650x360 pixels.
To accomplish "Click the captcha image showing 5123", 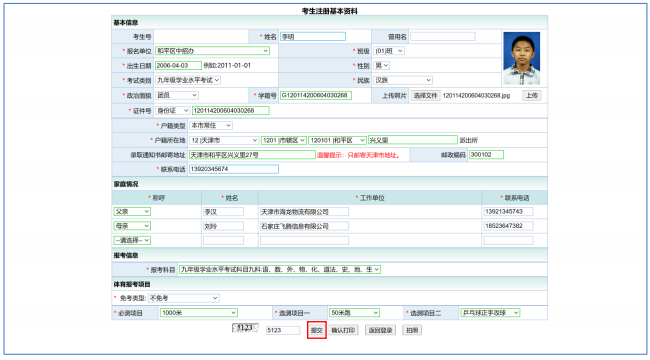I will [245, 328].
